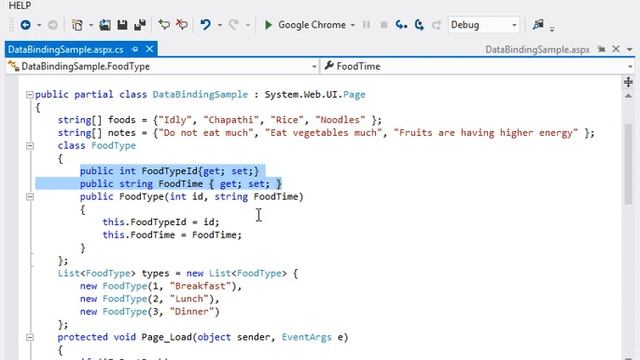Screen dimensions: 640x360
Task: Click the 'notes' array variable name
Action: tap(122, 133)
